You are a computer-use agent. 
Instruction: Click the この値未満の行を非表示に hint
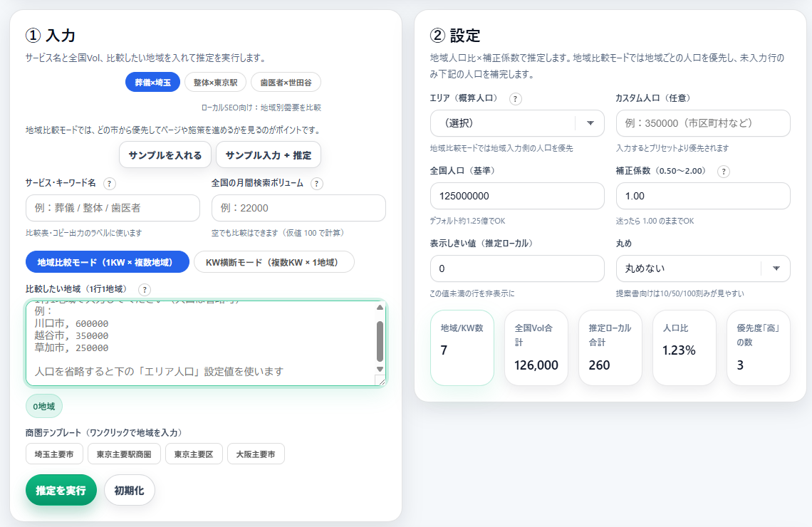[x=472, y=293]
